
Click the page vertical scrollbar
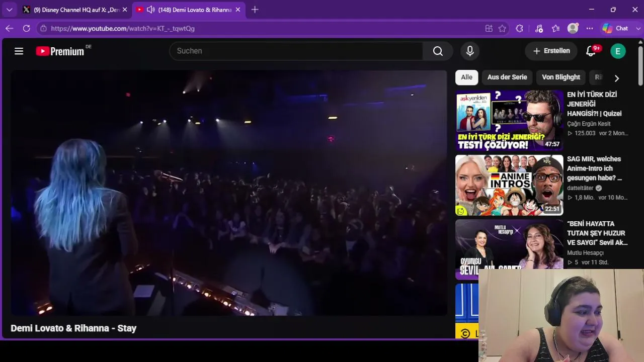[x=640, y=65]
